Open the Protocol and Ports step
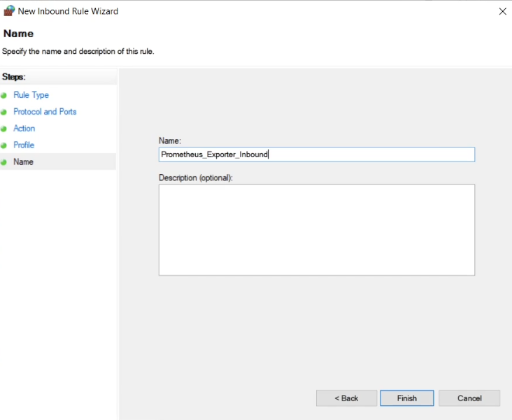This screenshot has width=512, height=420. (45, 112)
